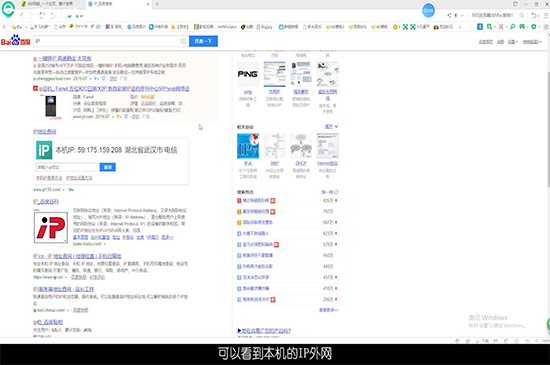550x365 pixels.
Task: Open the ip吧_百度贴吧 result link
Action: click(x=48, y=322)
